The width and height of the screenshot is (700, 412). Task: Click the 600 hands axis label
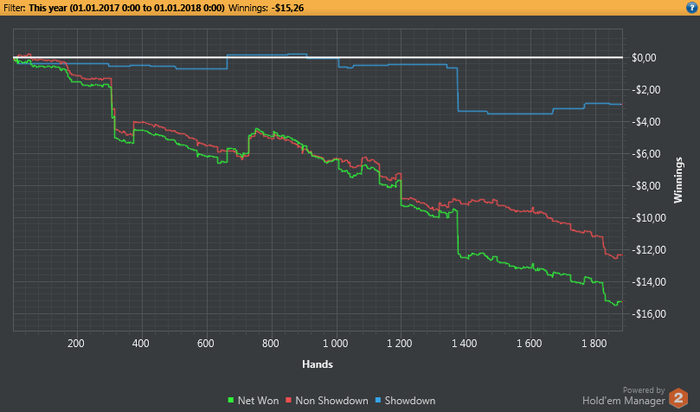[205, 343]
